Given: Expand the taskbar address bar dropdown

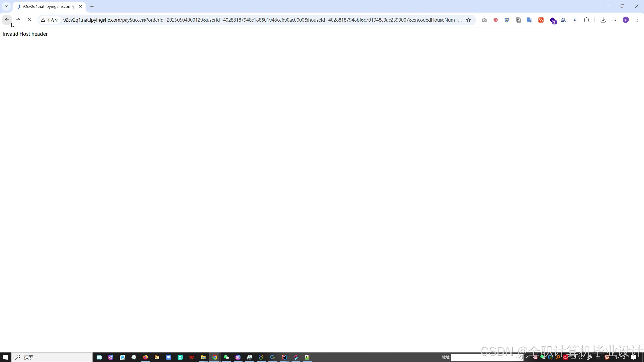Looking at the screenshot, I should click(x=515, y=357).
